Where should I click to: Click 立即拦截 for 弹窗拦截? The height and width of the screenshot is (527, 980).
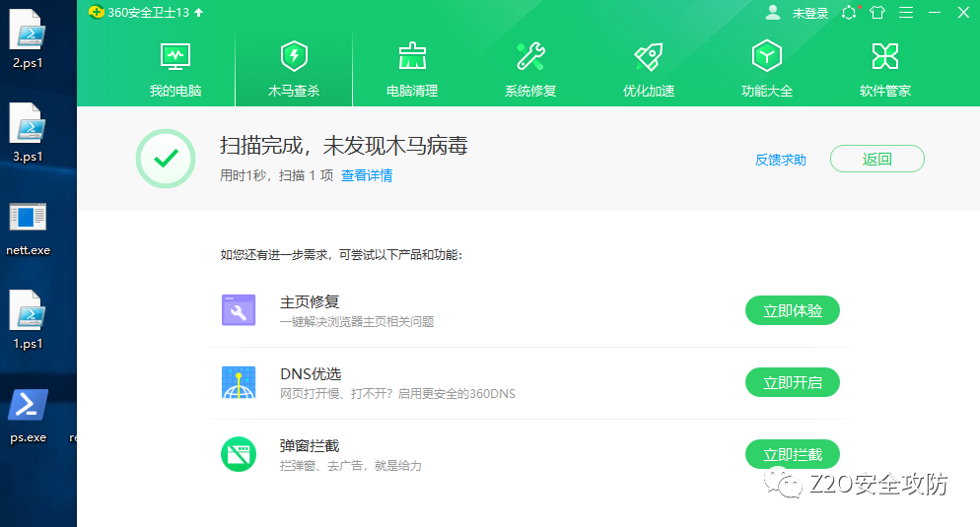tap(793, 454)
